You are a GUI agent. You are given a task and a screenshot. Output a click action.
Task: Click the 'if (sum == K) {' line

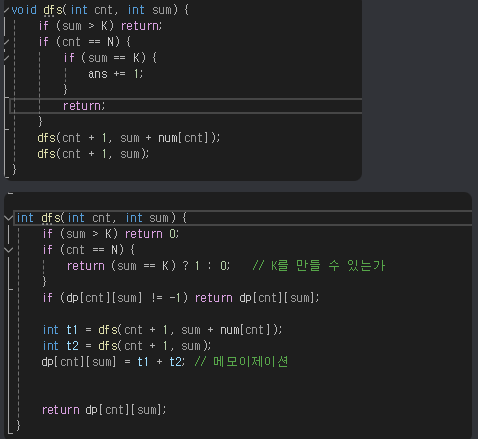coord(110,58)
